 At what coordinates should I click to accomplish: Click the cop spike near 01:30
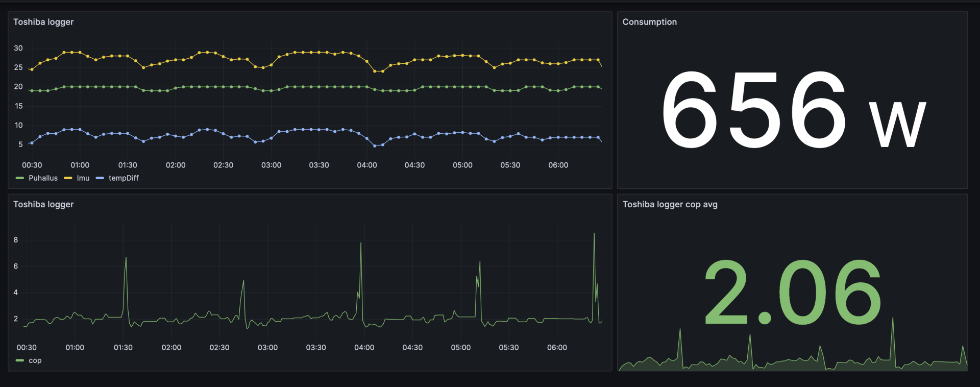126,258
